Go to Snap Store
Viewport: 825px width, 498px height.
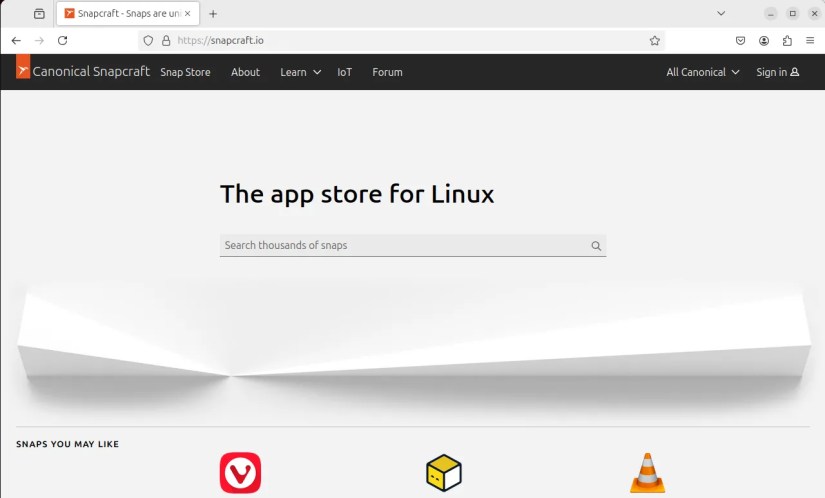pyautogui.click(x=185, y=72)
